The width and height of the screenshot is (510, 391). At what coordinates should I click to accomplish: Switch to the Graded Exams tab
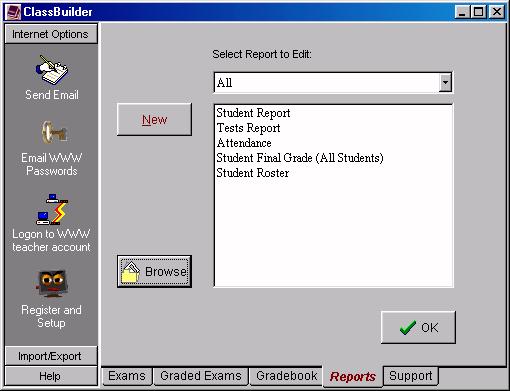[x=201, y=376]
